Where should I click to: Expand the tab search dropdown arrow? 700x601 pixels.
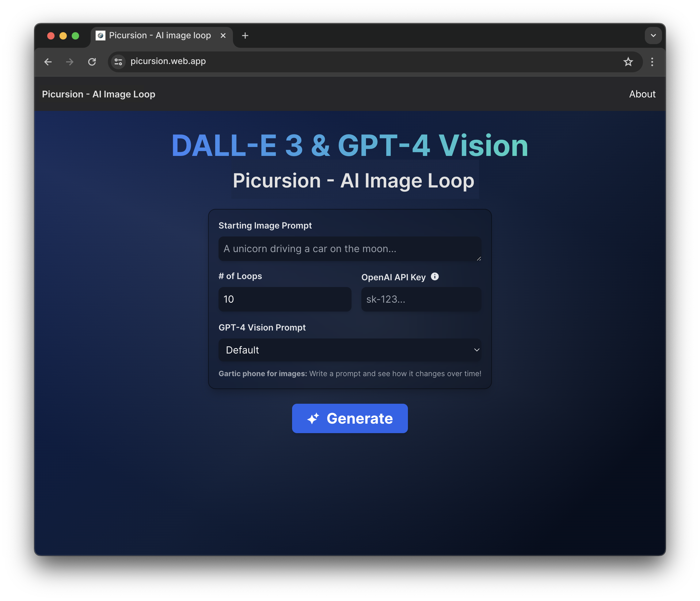(653, 36)
